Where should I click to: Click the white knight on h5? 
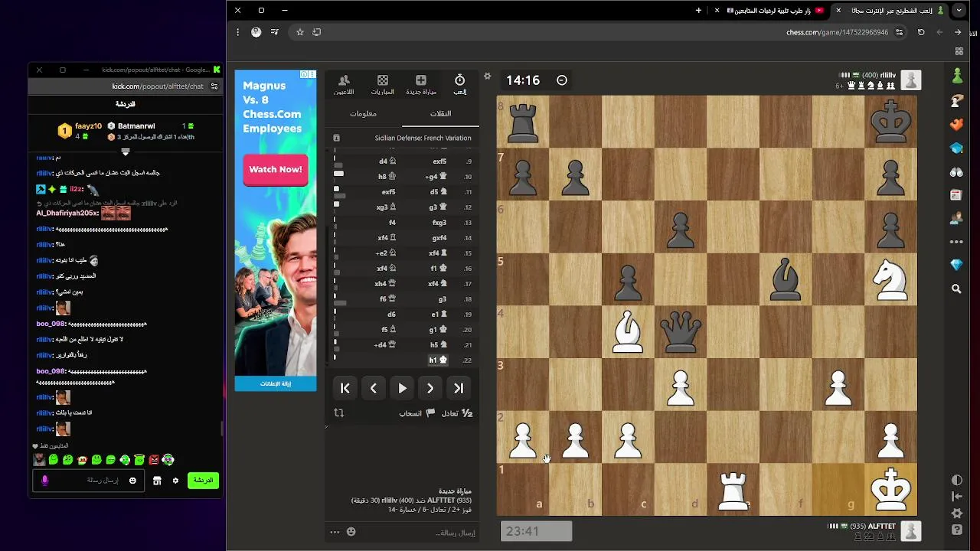coord(890,279)
